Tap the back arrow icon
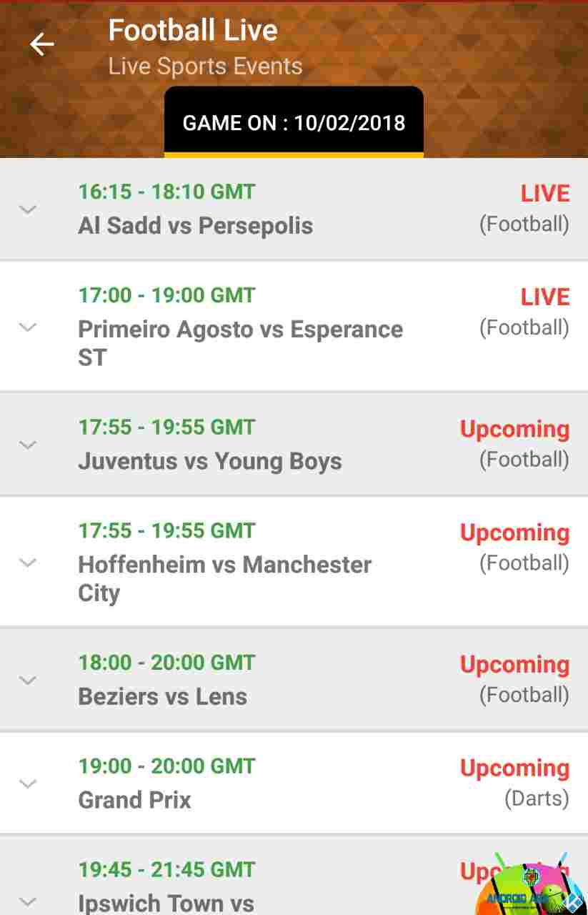Image resolution: width=588 pixels, height=915 pixels. click(x=41, y=44)
